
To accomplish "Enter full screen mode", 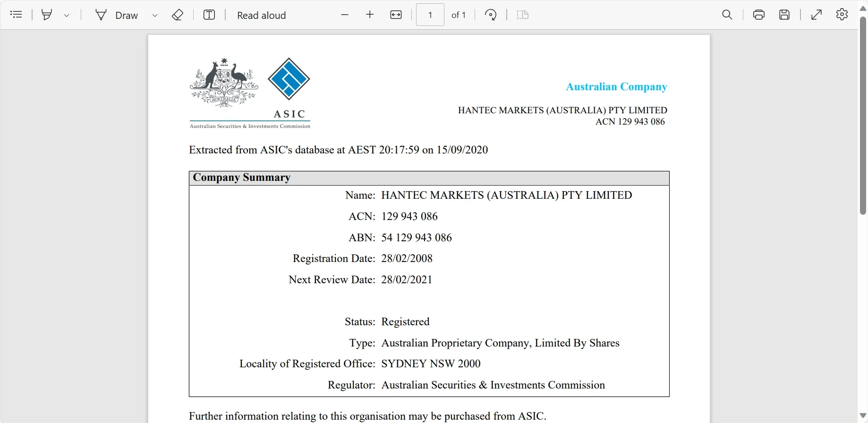I will pyautogui.click(x=817, y=15).
